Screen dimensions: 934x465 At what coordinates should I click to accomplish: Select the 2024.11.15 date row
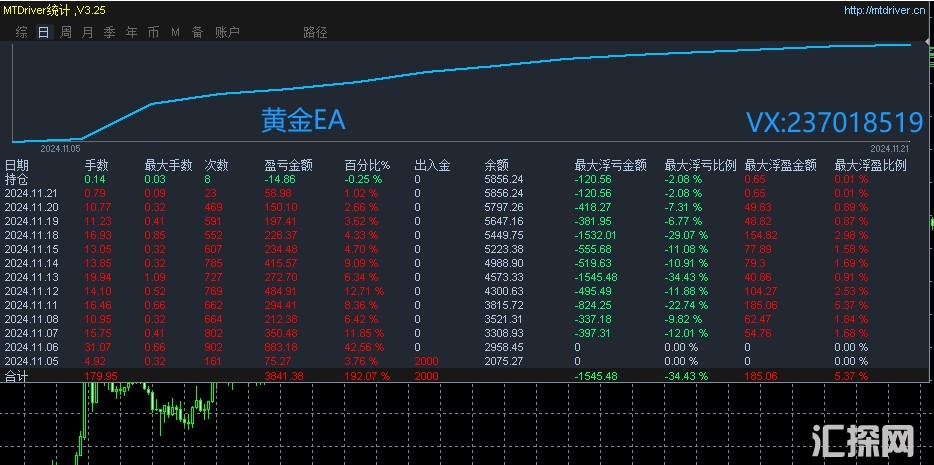[467, 249]
